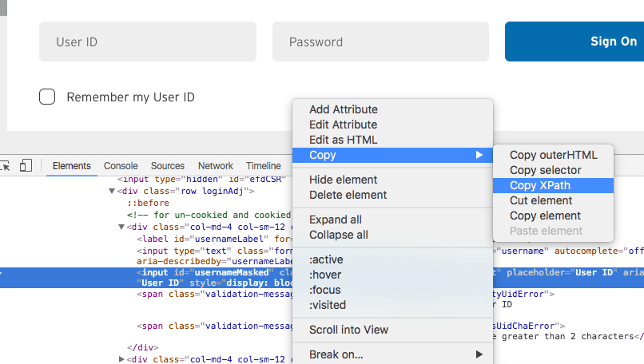Image resolution: width=644 pixels, height=364 pixels.
Task: Click Copy outerHTML menu entry
Action: pyautogui.click(x=553, y=155)
